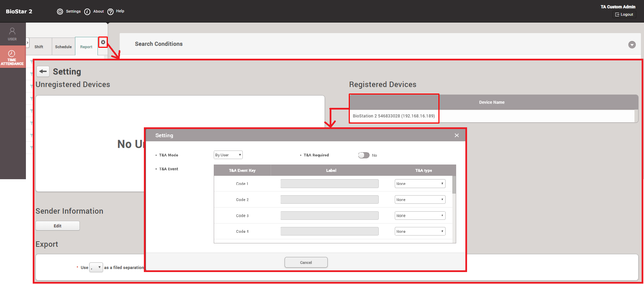This screenshot has width=644, height=285.
Task: Toggle the T&A Required switch
Action: coord(363,155)
